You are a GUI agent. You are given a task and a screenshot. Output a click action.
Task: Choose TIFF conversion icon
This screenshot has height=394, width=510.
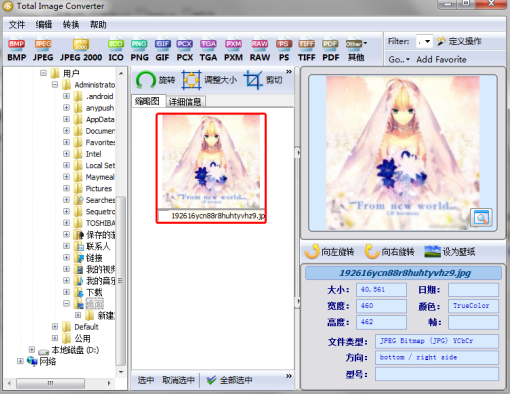[x=307, y=50]
